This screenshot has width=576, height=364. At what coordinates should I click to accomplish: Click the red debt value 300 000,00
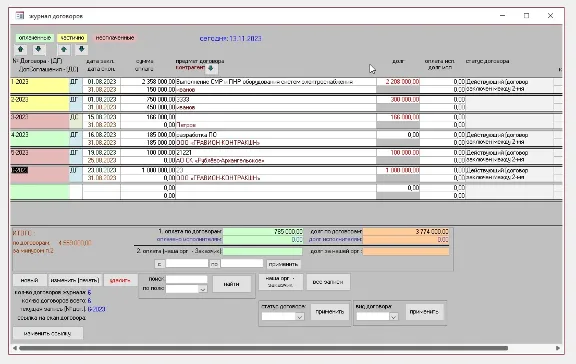(398, 100)
